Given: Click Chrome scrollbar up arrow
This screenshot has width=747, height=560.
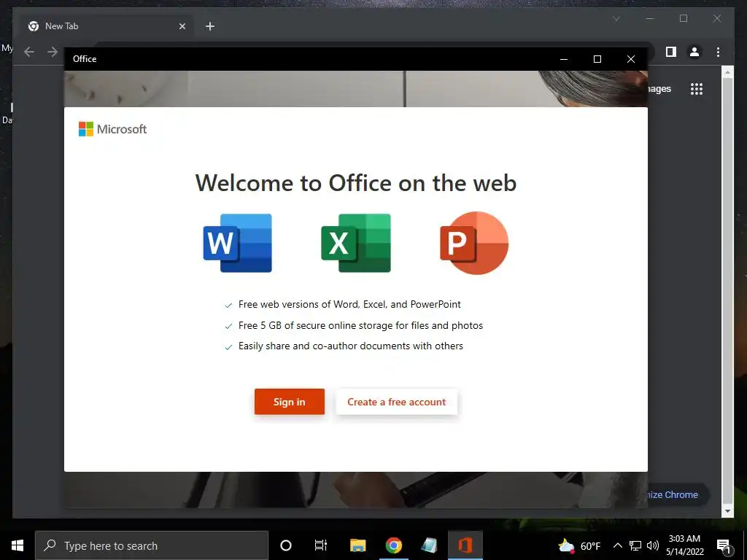Looking at the screenshot, I should click(x=727, y=72).
